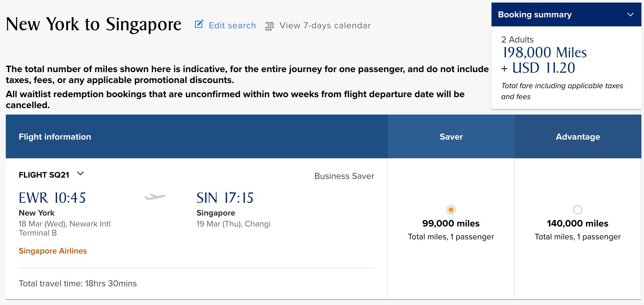This screenshot has height=305, width=644.
Task: Click the SIN 17:15 arrival time
Action: click(225, 198)
